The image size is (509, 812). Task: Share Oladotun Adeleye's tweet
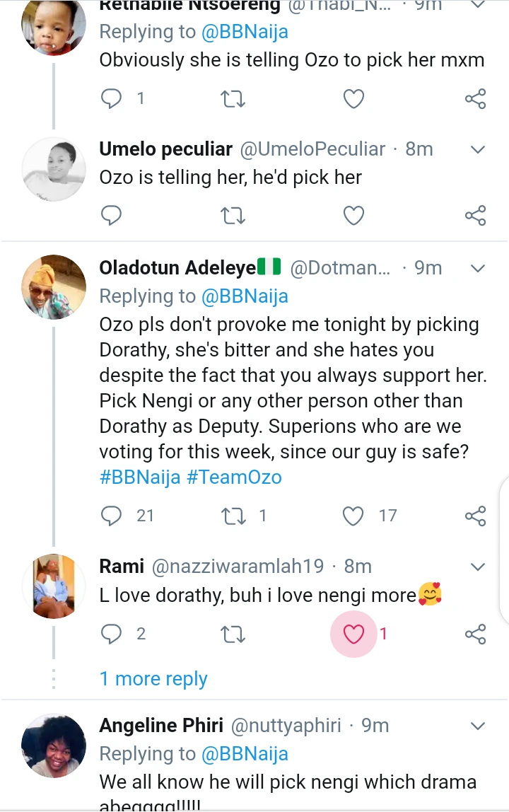[476, 516]
